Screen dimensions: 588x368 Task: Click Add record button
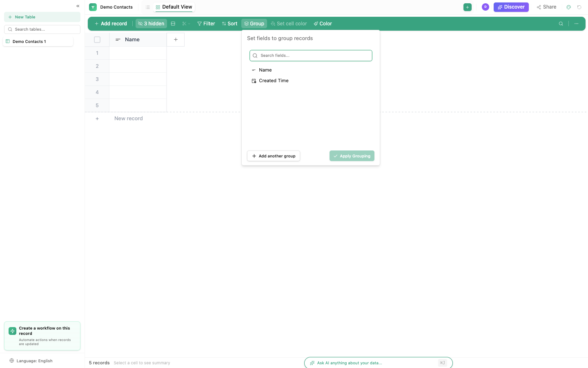(111, 24)
